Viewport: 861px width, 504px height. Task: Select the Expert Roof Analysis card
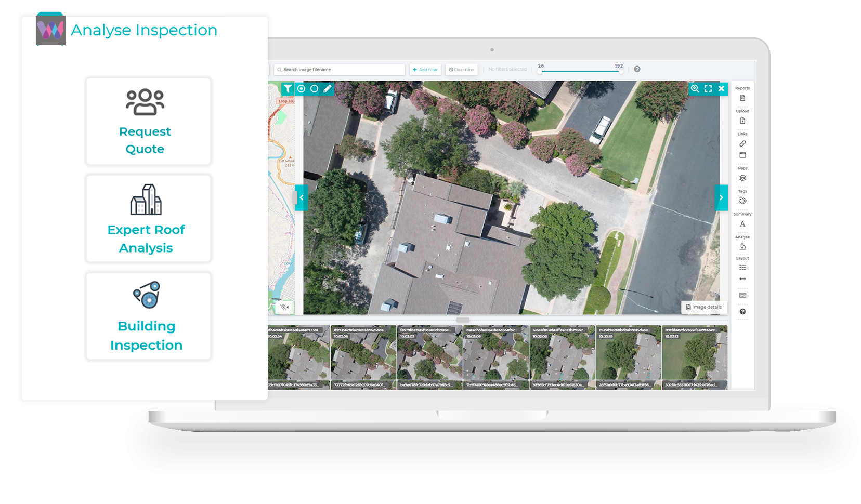point(148,218)
